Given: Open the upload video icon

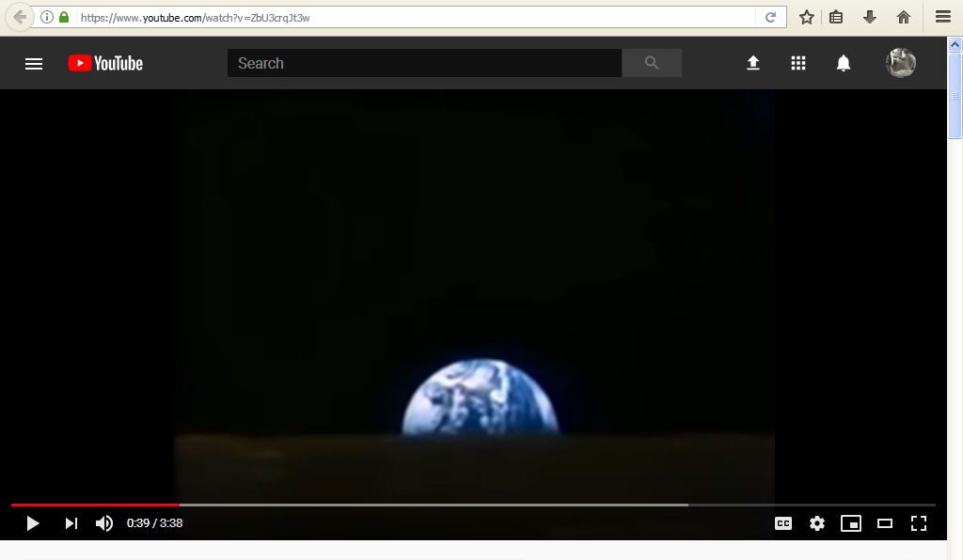Looking at the screenshot, I should tap(752, 63).
